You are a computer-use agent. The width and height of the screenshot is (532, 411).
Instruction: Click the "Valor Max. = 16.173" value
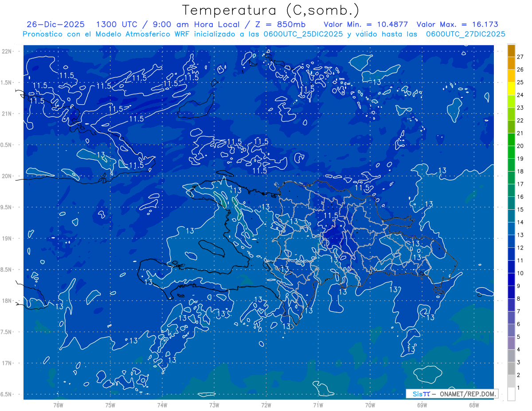(x=458, y=25)
